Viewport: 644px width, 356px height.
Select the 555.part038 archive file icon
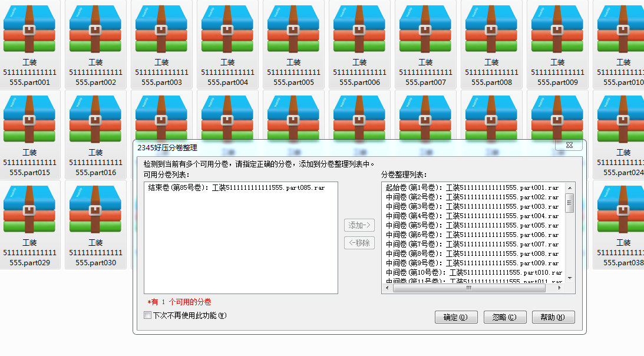coord(621,209)
